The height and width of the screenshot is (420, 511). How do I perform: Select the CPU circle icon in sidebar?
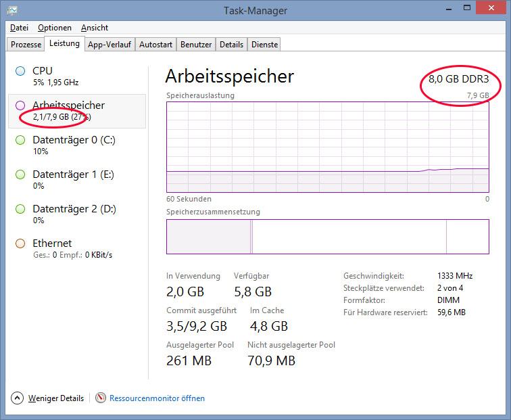point(20,71)
